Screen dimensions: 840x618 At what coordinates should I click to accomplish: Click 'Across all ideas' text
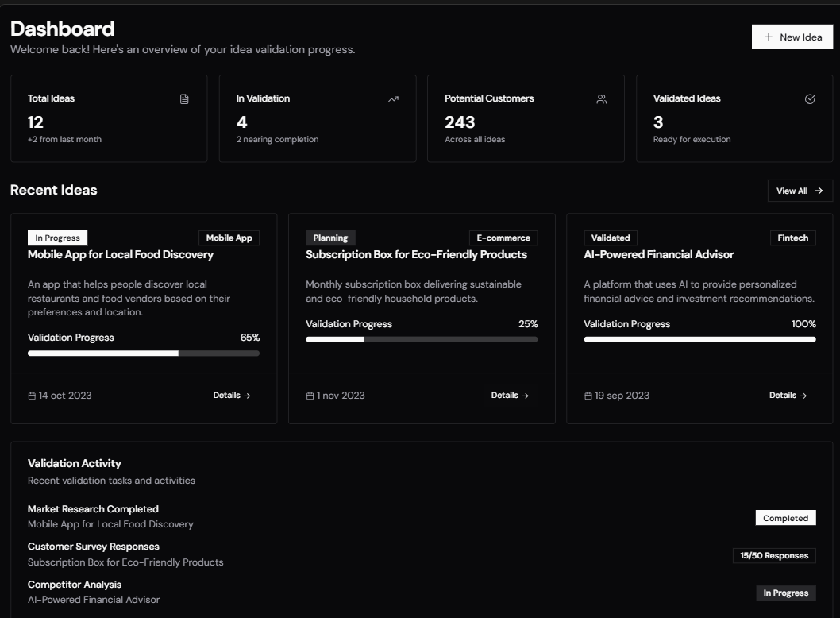pyautogui.click(x=475, y=139)
